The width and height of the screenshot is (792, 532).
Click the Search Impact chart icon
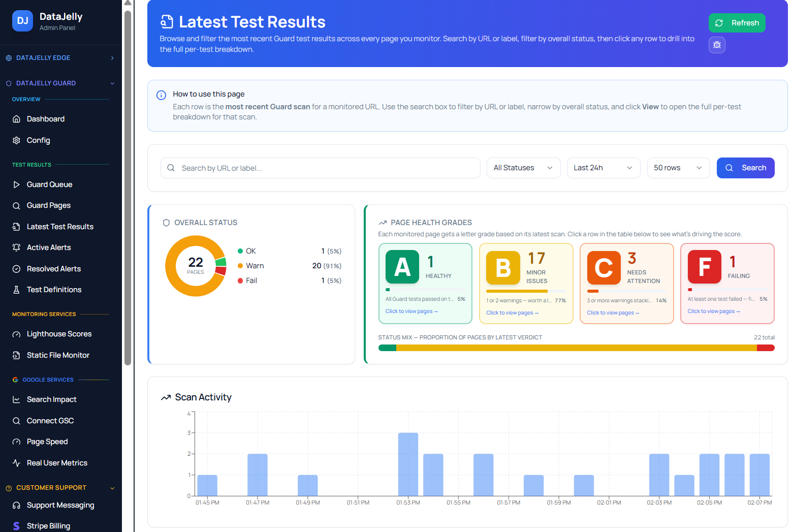tap(16, 399)
